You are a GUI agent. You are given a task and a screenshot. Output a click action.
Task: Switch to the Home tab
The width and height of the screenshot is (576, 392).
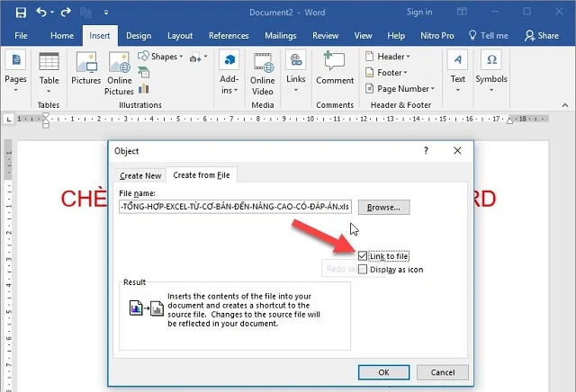pyautogui.click(x=62, y=36)
